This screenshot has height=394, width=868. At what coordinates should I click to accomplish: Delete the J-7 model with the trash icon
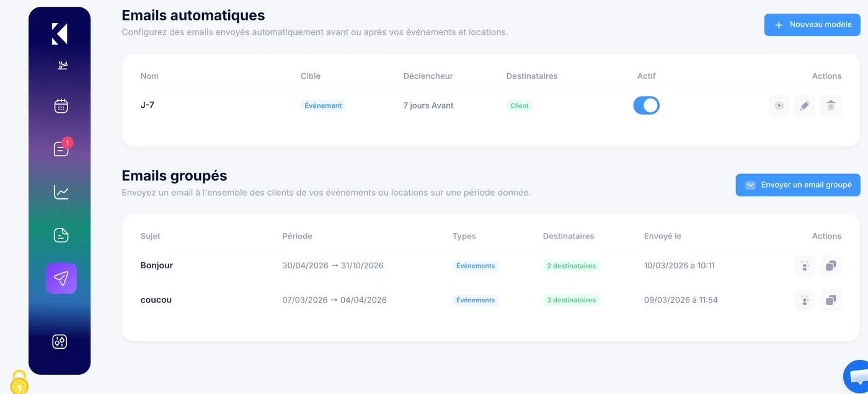click(x=831, y=105)
